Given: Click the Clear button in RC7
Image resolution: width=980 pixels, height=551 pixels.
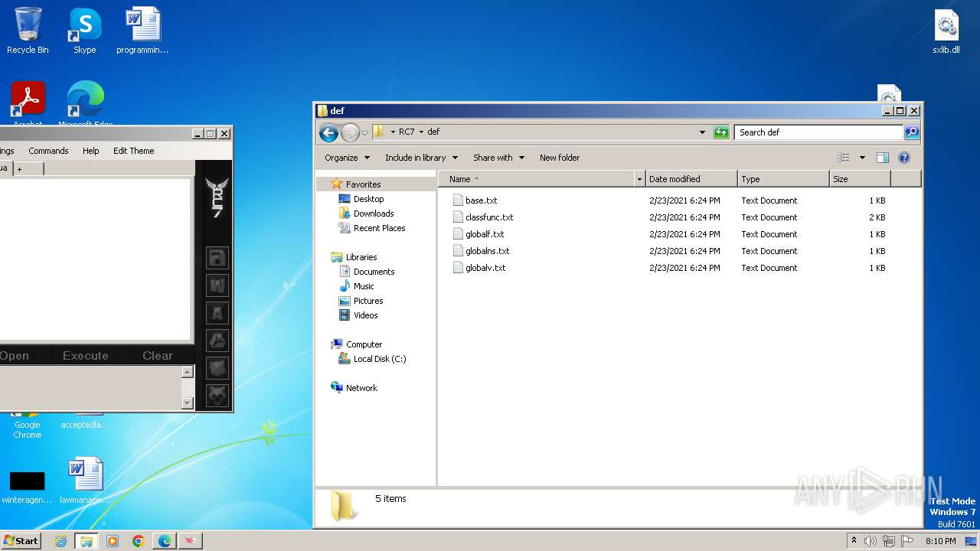Looking at the screenshot, I should pos(158,355).
